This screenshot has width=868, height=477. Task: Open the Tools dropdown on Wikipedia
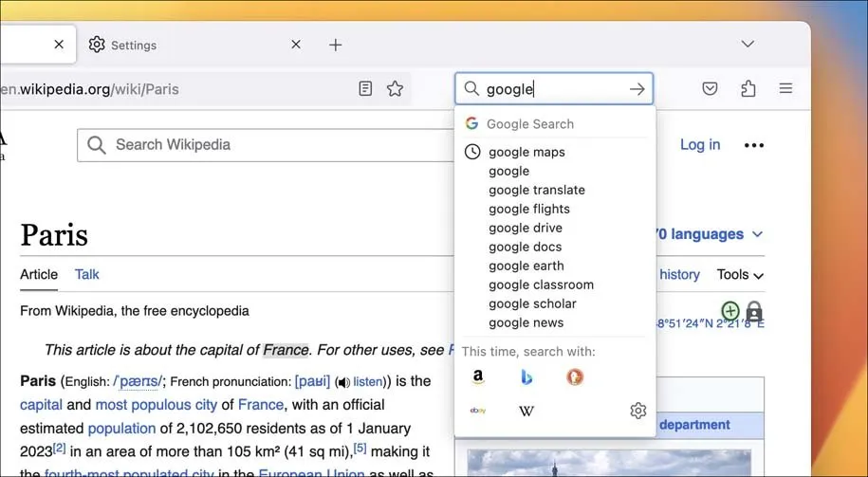[740, 274]
